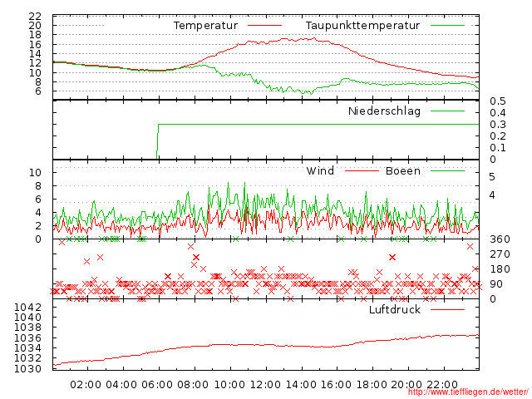The width and height of the screenshot is (532, 399).
Task: Select the green Niederschlag legend line
Action: click(x=447, y=111)
